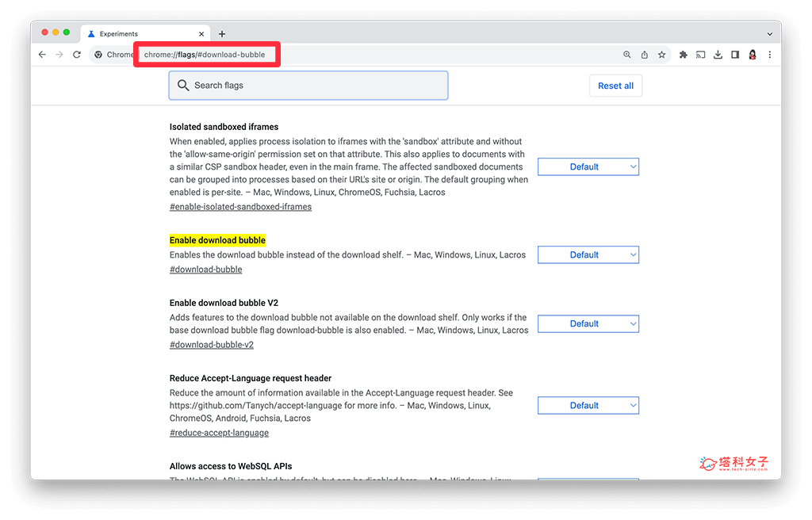Select the Experiments tab
Image resolution: width=812 pixels, height=520 pixels.
point(143,34)
